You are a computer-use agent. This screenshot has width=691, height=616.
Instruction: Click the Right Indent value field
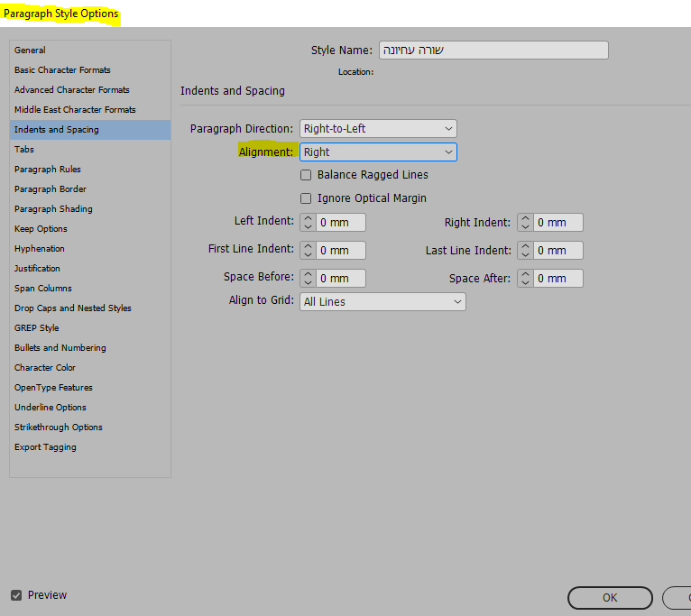pyautogui.click(x=557, y=223)
